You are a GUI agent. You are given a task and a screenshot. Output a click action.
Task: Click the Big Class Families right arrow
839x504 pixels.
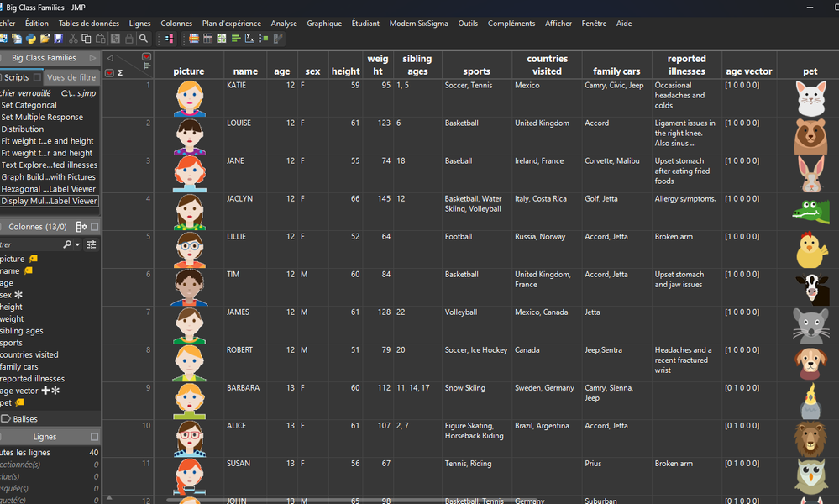(93, 58)
